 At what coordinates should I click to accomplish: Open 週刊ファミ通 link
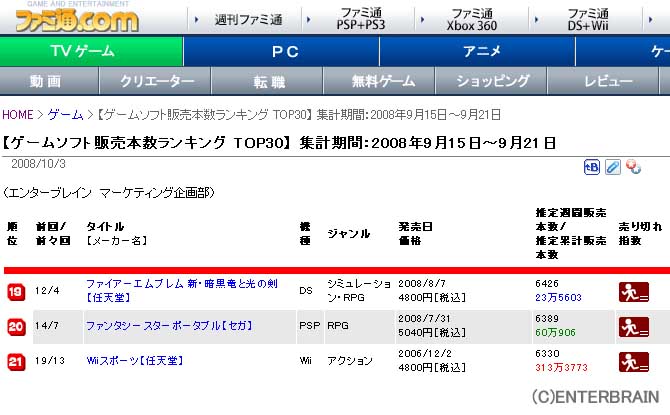click(248, 20)
